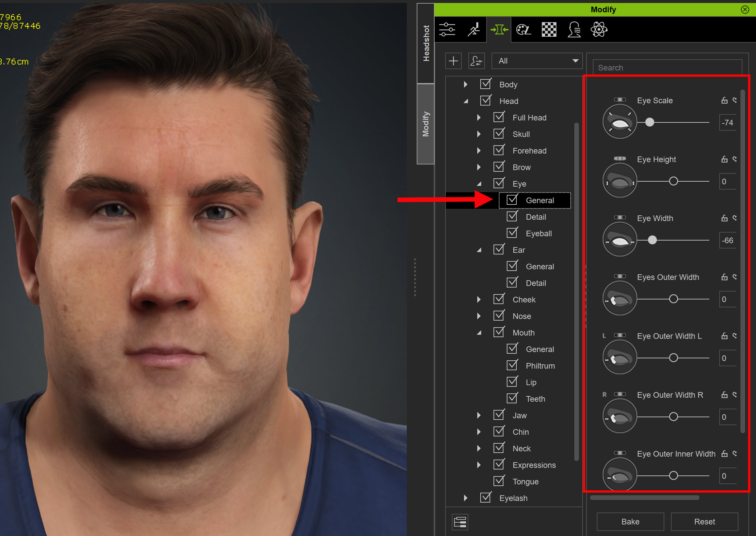Switch to the Headshot side tab
The width and height of the screenshot is (756, 536).
pos(426,43)
